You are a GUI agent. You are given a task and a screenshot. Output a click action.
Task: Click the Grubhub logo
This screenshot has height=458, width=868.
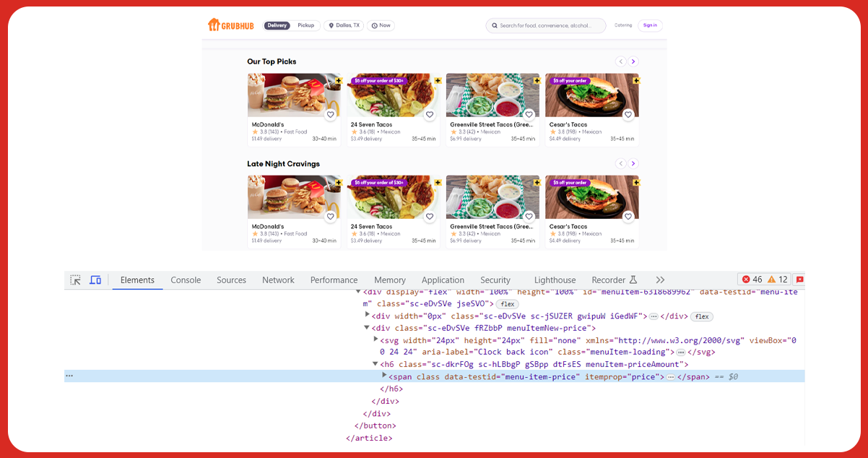click(x=230, y=25)
